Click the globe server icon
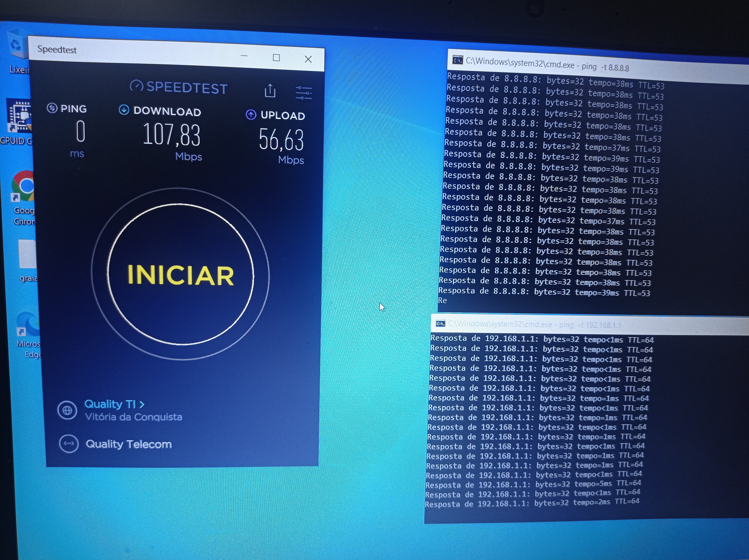 [x=67, y=410]
